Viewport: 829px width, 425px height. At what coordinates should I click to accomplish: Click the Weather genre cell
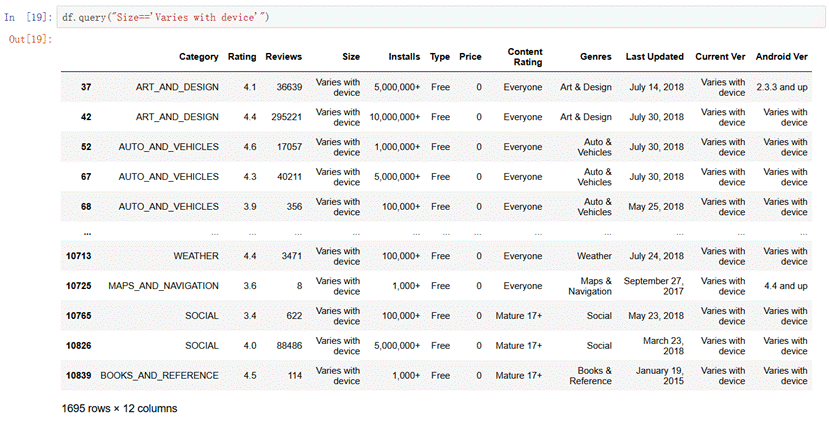pos(594,256)
